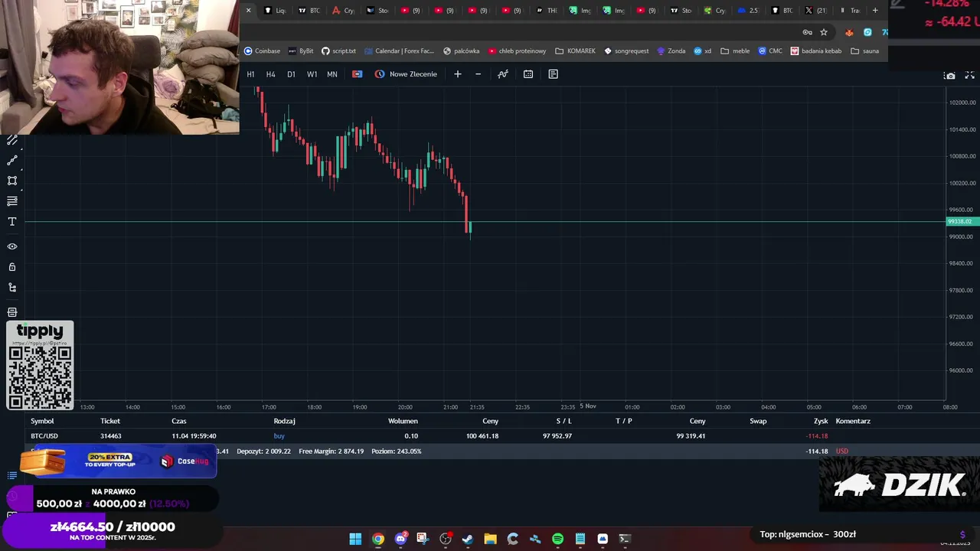
Task: Open a new browser tab
Action: 875,11
